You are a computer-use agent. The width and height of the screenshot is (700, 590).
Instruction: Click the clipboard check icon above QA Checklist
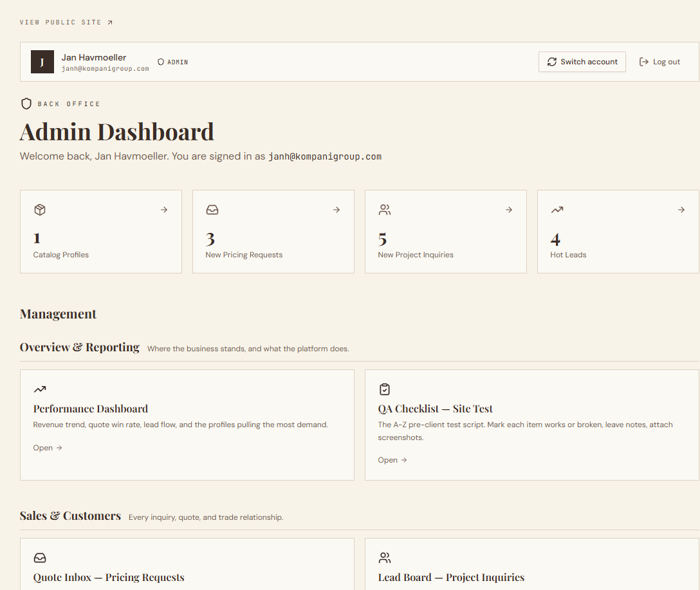click(384, 389)
